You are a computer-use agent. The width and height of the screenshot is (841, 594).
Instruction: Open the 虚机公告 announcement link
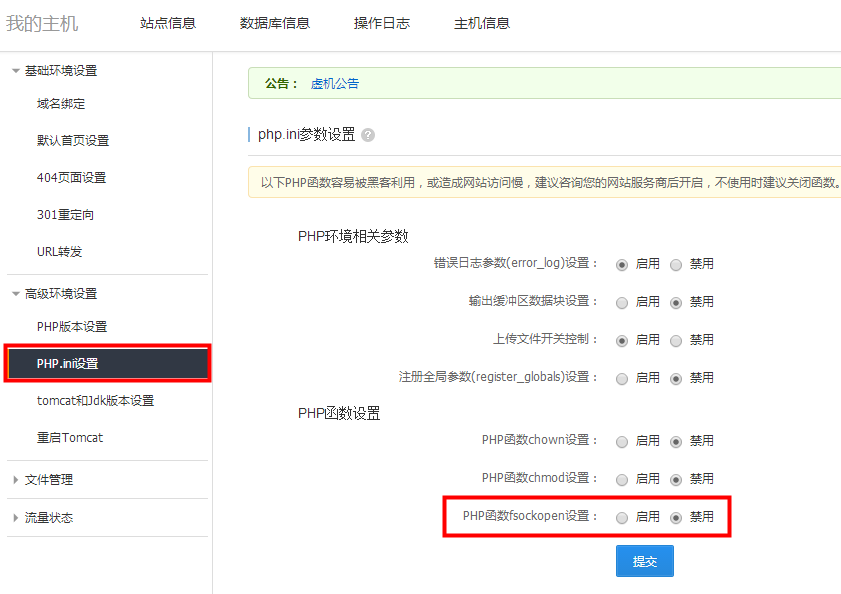click(x=334, y=84)
